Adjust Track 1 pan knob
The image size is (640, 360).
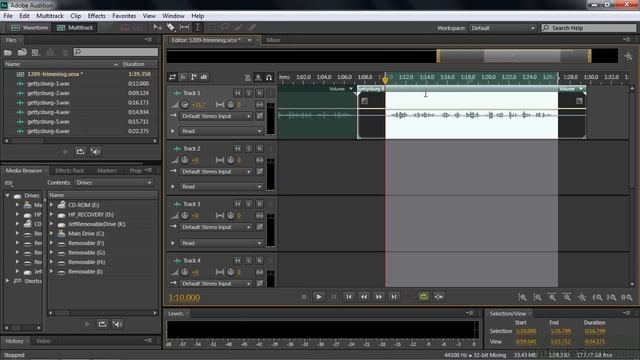coord(231,105)
